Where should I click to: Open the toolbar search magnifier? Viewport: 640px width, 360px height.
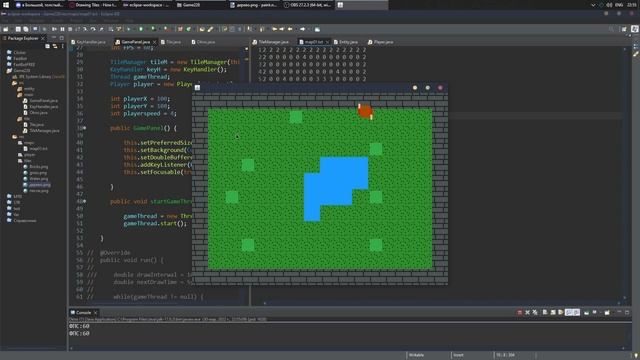pos(611,29)
